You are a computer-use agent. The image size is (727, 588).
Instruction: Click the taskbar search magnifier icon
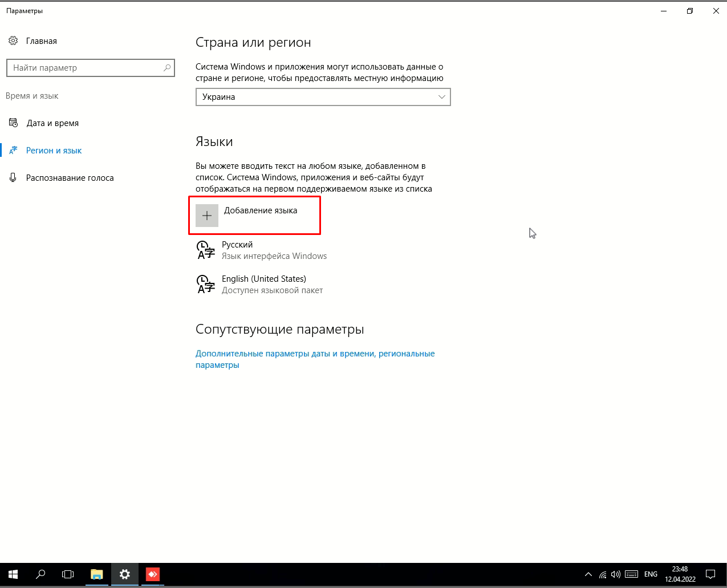pyautogui.click(x=40, y=574)
